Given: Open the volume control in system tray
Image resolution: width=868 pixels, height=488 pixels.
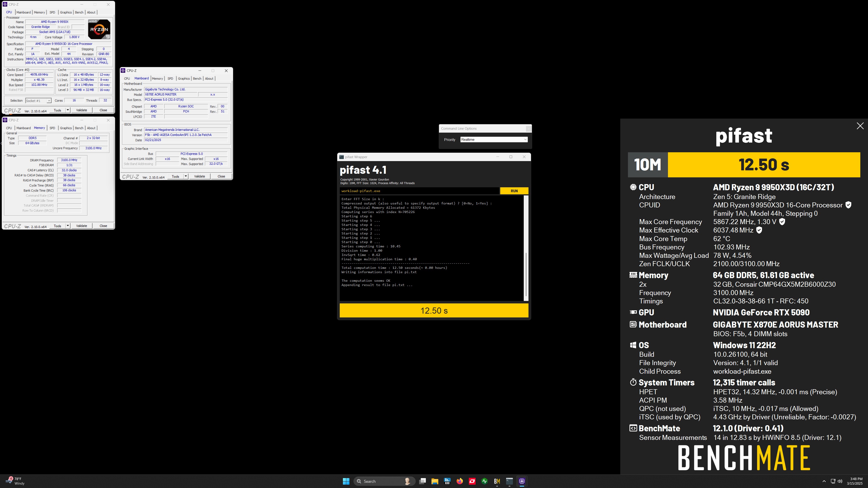Looking at the screenshot, I should click(840, 481).
